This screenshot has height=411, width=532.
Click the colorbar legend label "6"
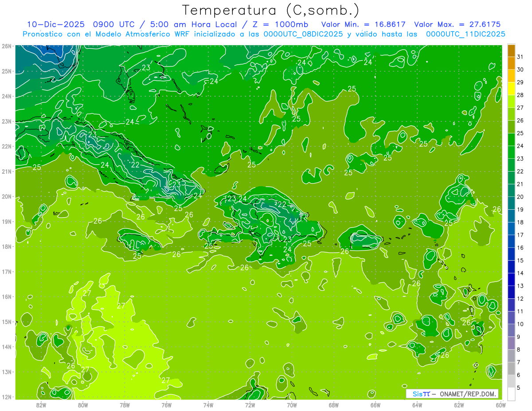519,375
